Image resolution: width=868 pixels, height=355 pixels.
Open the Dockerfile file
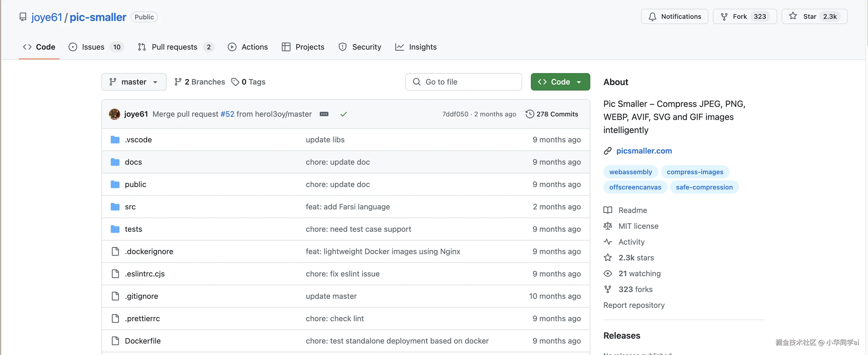pos(143,341)
